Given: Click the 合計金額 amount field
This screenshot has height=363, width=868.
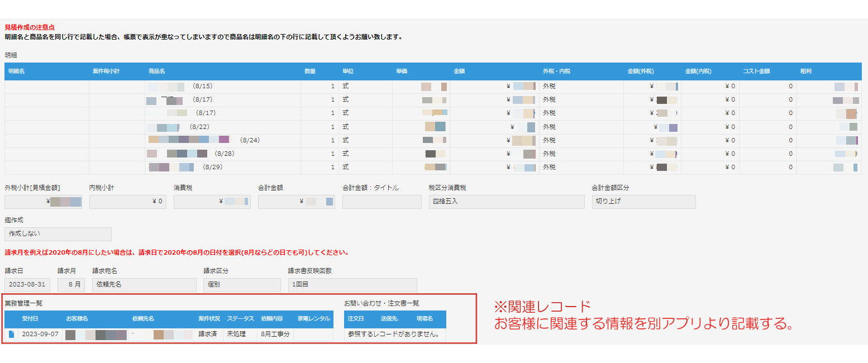Looking at the screenshot, I should tap(297, 202).
